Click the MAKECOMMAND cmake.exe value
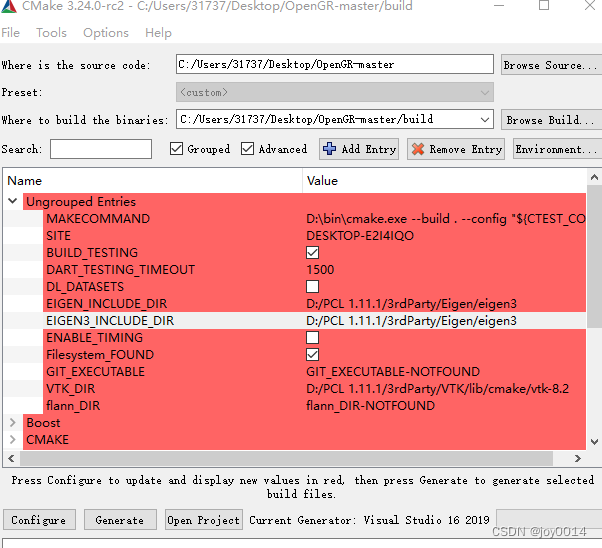This screenshot has height=548, width=602. pos(446,219)
